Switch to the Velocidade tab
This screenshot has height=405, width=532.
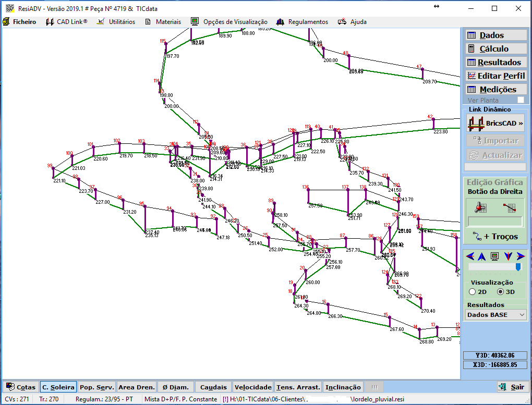[x=253, y=387]
